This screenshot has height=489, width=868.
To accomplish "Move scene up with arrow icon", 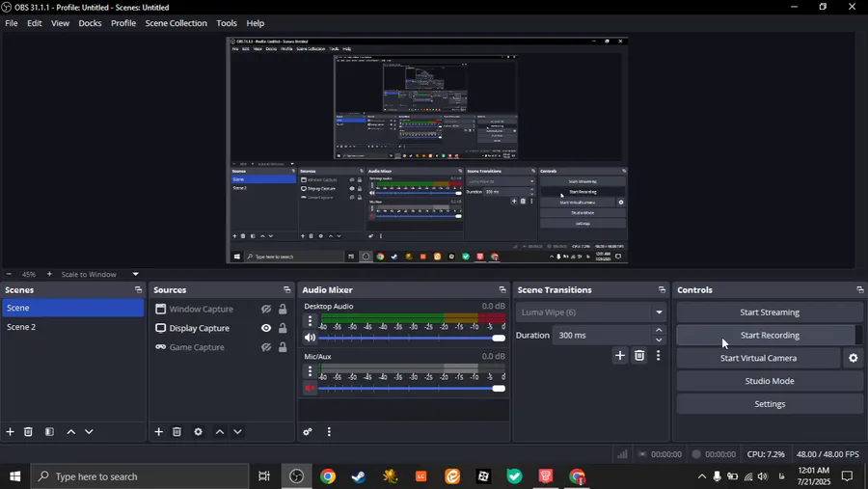I will coord(70,431).
